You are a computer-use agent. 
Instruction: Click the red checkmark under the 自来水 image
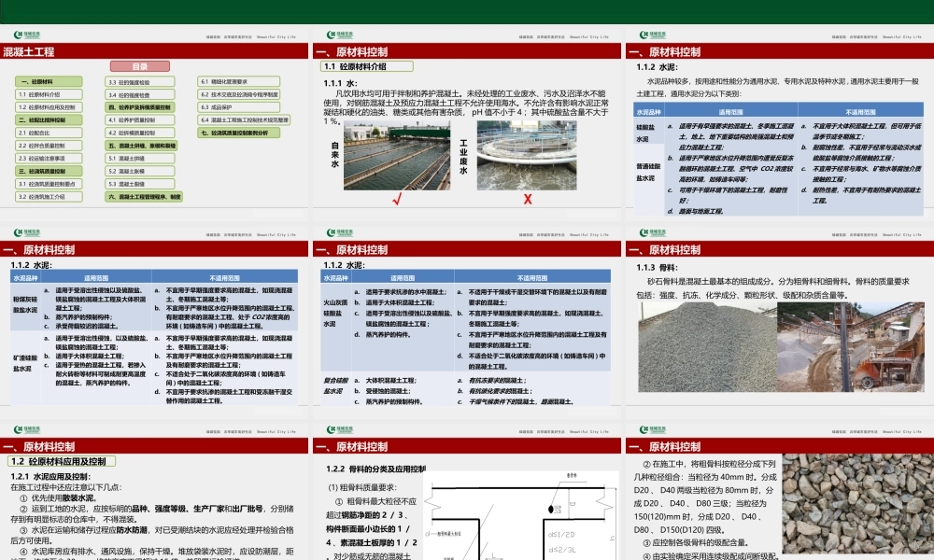coord(397,200)
